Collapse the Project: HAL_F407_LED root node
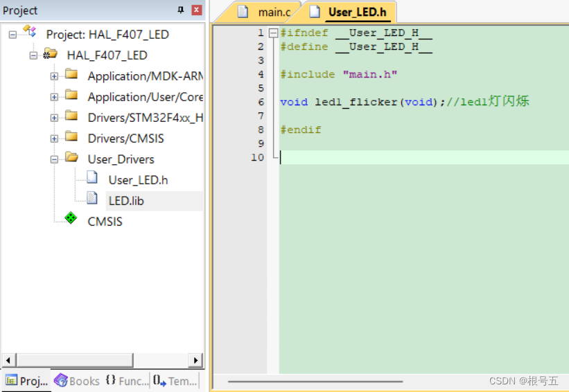 (x=12, y=35)
